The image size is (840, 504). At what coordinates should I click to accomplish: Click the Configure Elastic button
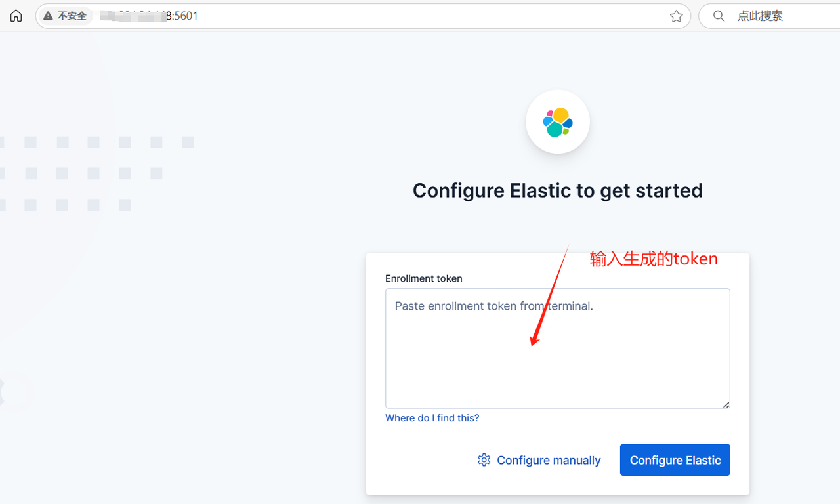(675, 460)
